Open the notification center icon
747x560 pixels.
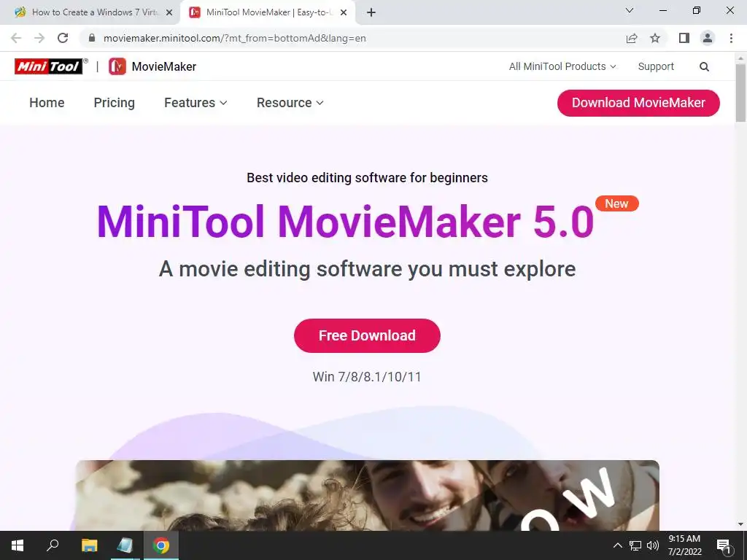pyautogui.click(x=724, y=545)
